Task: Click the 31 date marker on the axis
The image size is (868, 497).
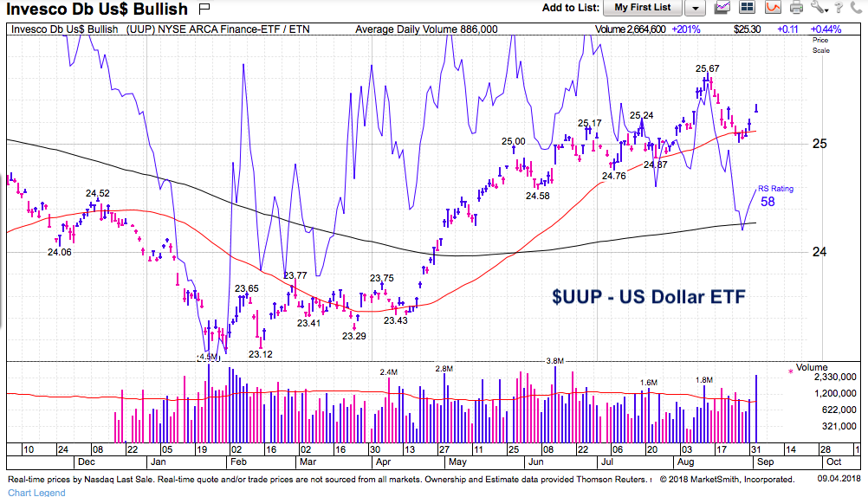Action: (756, 449)
